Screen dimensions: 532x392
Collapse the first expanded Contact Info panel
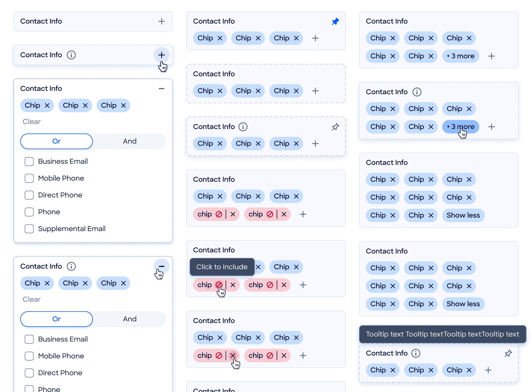click(161, 88)
